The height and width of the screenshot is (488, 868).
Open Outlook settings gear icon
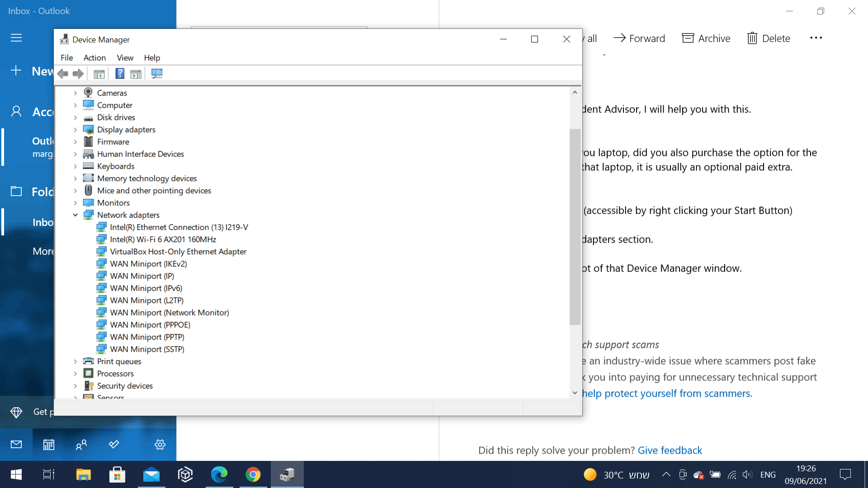(160, 445)
